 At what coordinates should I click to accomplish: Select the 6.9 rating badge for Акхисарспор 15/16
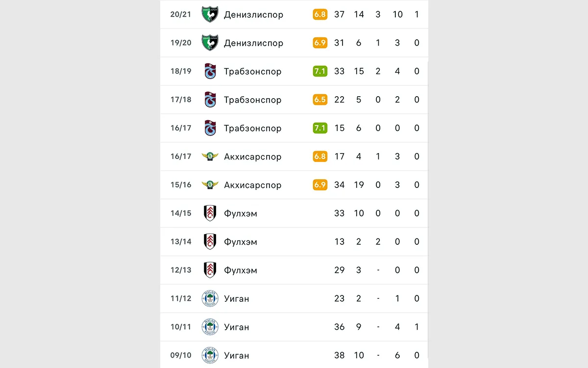point(319,185)
